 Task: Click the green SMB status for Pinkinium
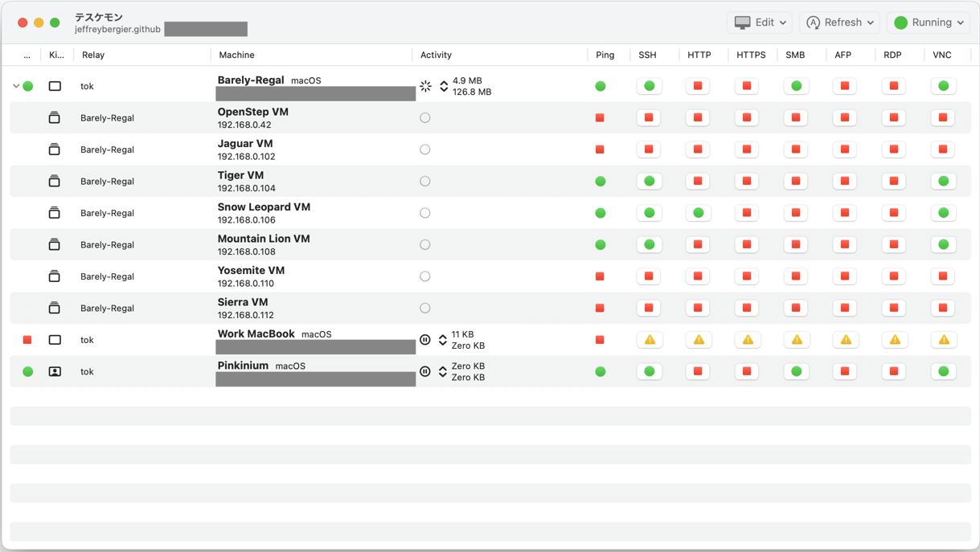coord(796,371)
